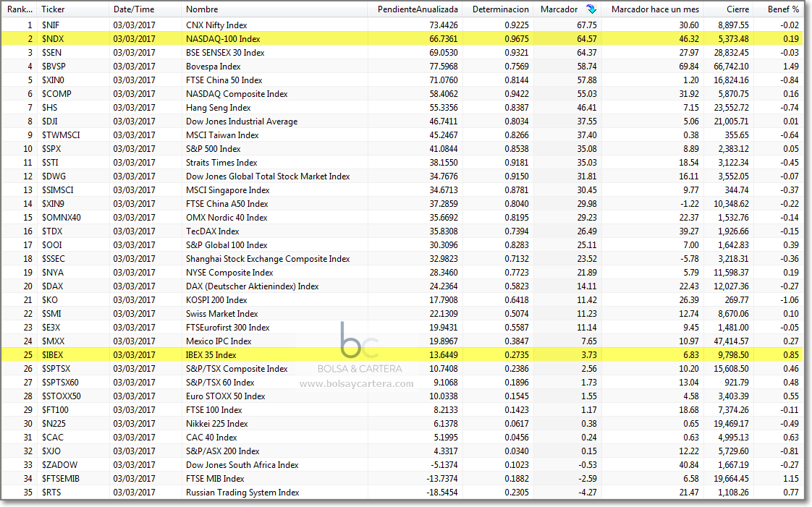The width and height of the screenshot is (812, 507).
Task: Select the OMX Nordic 40 Index name
Action: click(227, 217)
